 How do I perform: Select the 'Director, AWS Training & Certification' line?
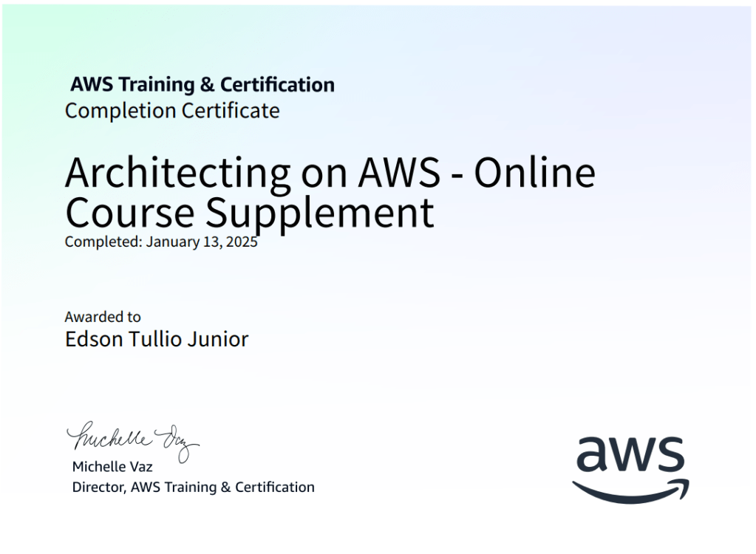click(193, 488)
